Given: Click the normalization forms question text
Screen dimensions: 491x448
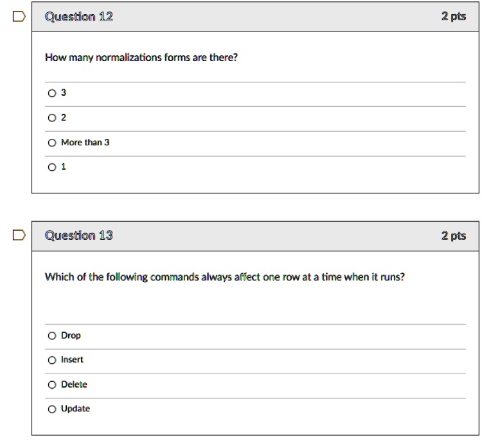Looking at the screenshot, I should coord(141,58).
